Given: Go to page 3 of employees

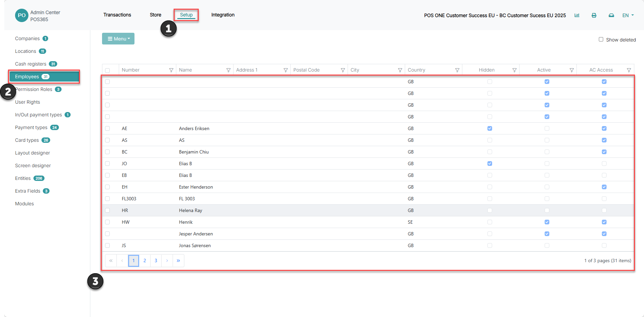Looking at the screenshot, I should coord(156,260).
